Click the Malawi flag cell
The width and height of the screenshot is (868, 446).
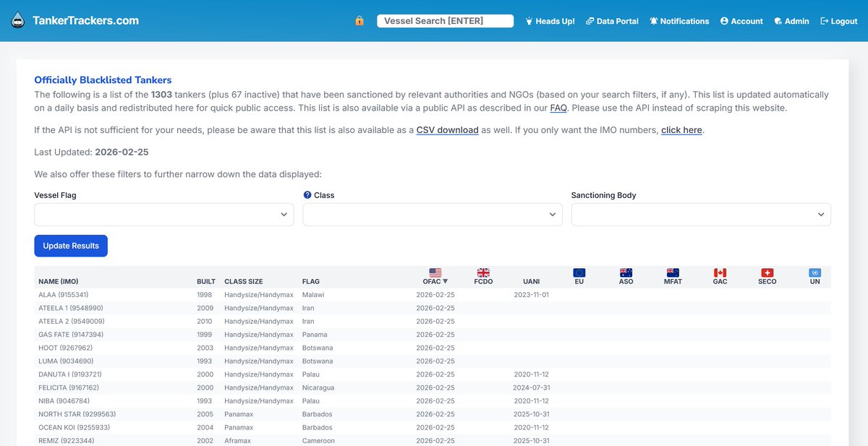tap(313, 295)
